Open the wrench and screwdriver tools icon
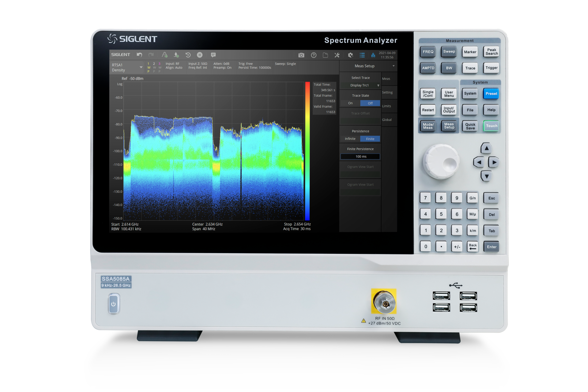The height and width of the screenshot is (392, 588). 337,55
